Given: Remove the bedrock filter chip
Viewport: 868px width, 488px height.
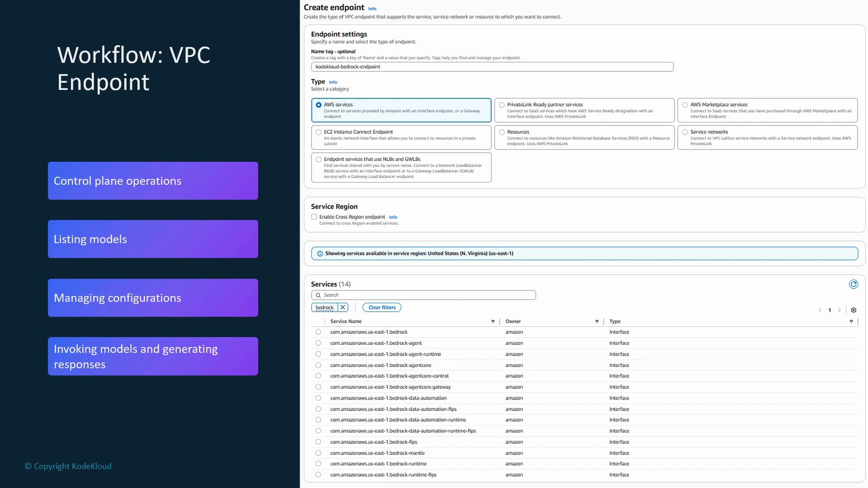Looking at the screenshot, I should click(x=343, y=307).
